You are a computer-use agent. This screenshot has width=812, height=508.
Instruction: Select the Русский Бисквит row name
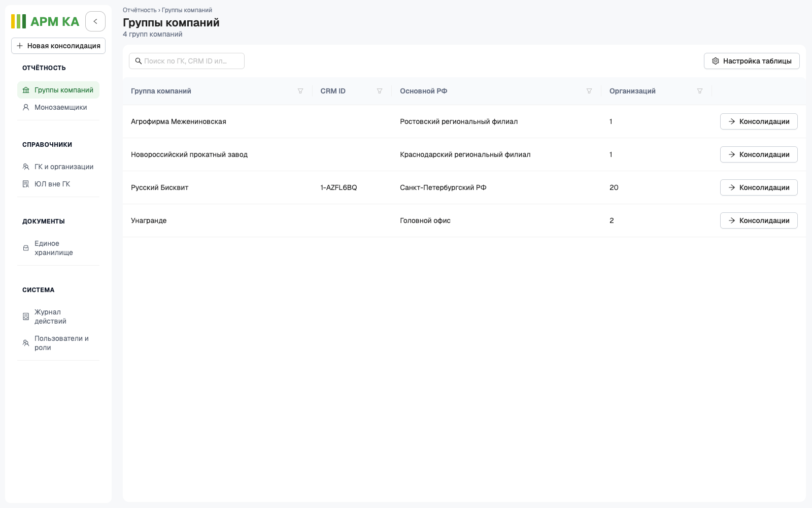[x=159, y=187]
